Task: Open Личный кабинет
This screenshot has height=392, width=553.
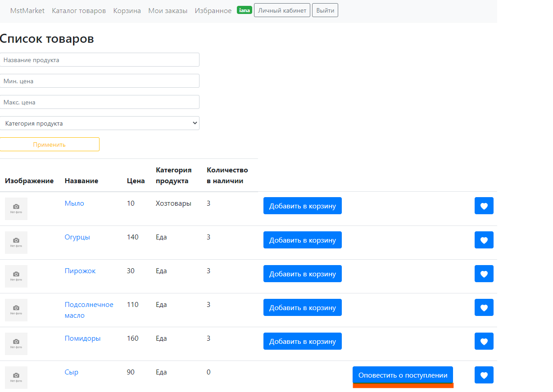Action: (x=282, y=10)
